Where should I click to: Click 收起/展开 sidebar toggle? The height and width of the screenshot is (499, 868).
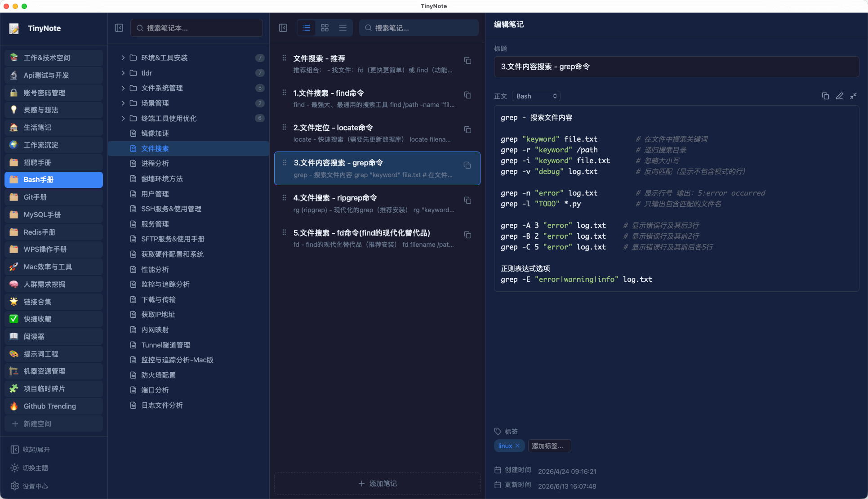point(31,450)
